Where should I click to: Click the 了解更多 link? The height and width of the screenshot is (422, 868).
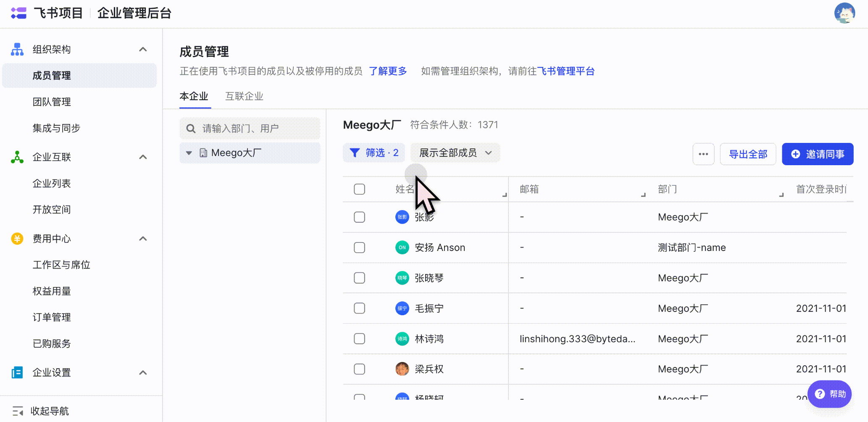pyautogui.click(x=388, y=71)
